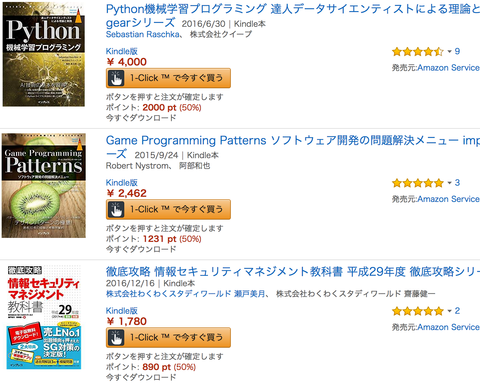The image size is (480, 383).
Task: Click the five-star rating icons with 2 reviews
Action: [x=418, y=311]
